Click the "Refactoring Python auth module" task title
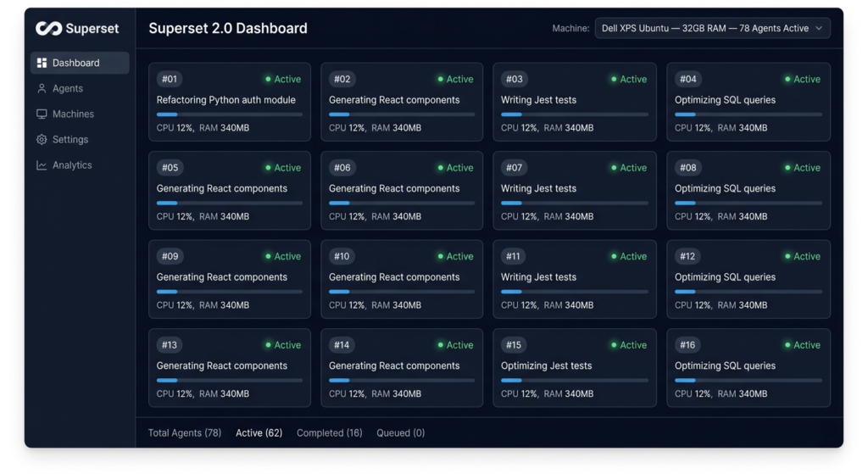Image resolution: width=868 pixels, height=474 pixels. tap(225, 100)
